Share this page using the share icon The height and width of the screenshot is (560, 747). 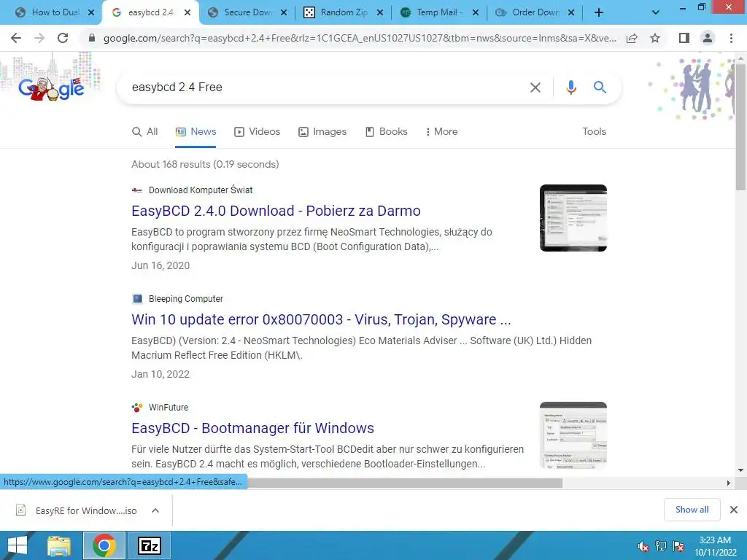(632, 38)
